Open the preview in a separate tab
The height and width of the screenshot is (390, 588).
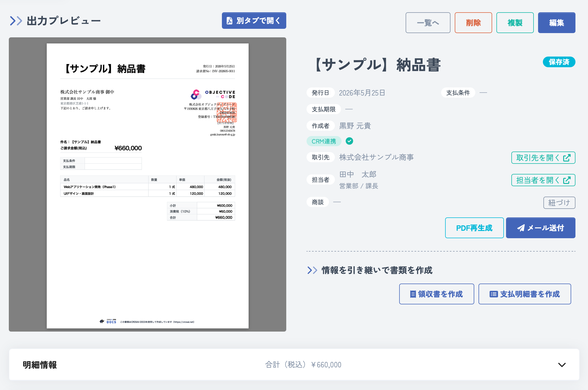point(254,21)
